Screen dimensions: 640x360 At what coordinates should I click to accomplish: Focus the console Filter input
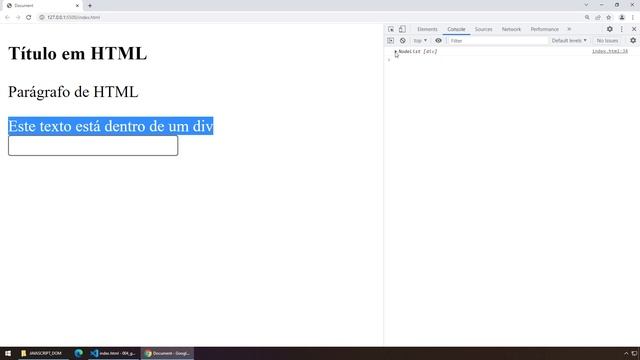click(497, 41)
